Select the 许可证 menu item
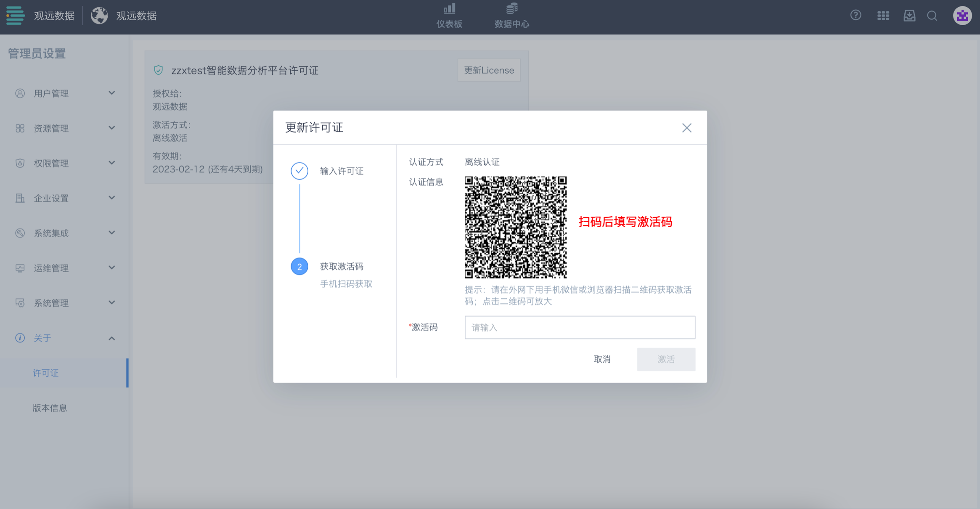 tap(64, 373)
